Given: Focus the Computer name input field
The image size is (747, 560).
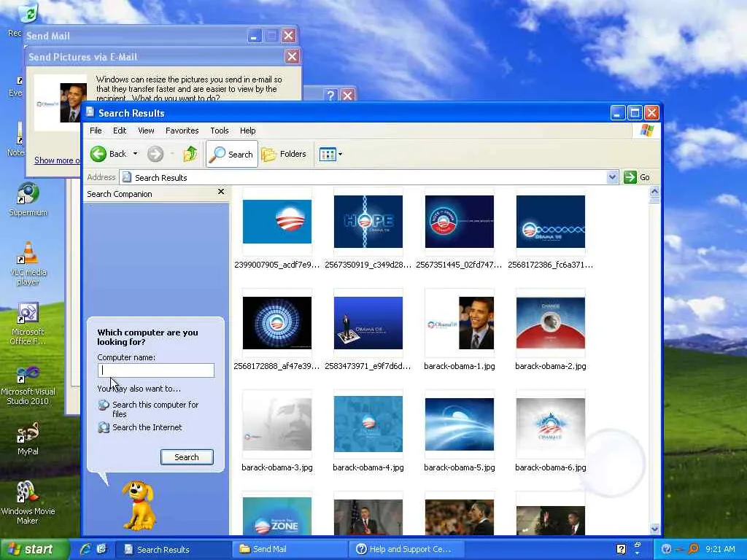Looking at the screenshot, I should tap(156, 370).
